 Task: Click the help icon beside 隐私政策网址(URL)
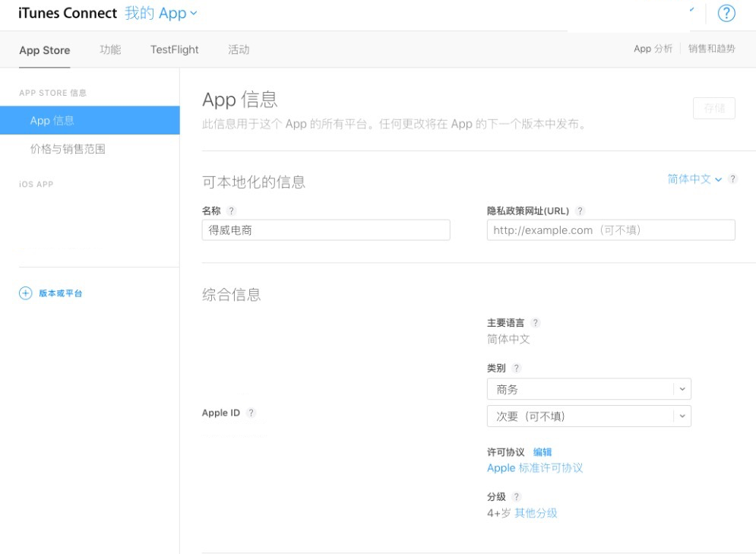point(579,211)
